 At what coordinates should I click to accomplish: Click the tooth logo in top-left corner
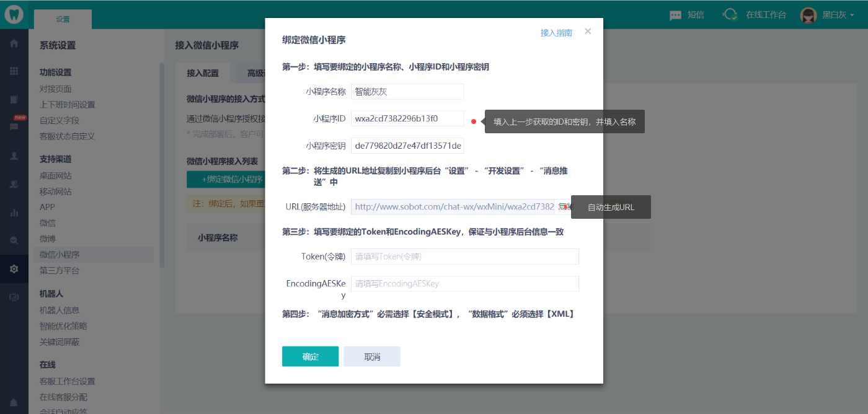pyautogui.click(x=14, y=14)
